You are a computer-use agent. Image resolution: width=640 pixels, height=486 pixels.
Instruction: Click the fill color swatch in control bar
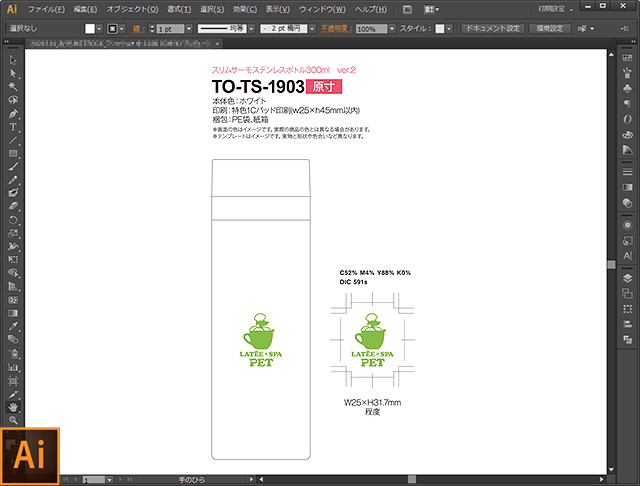[91, 30]
